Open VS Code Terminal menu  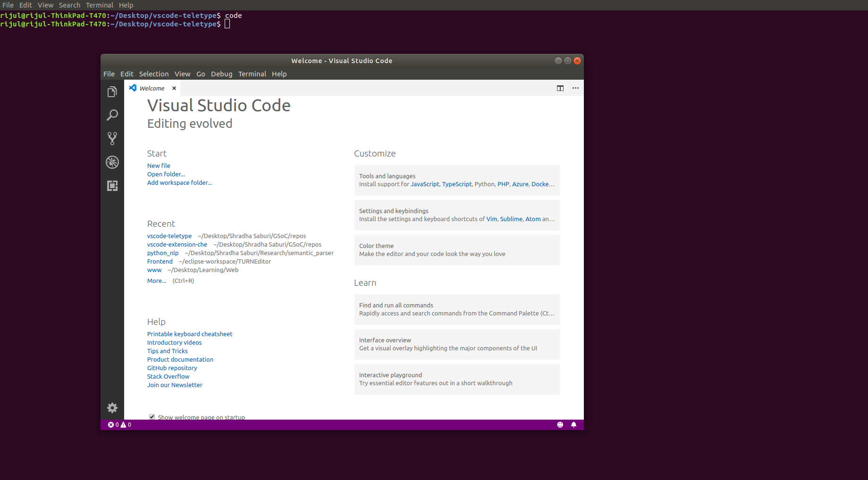pos(252,74)
